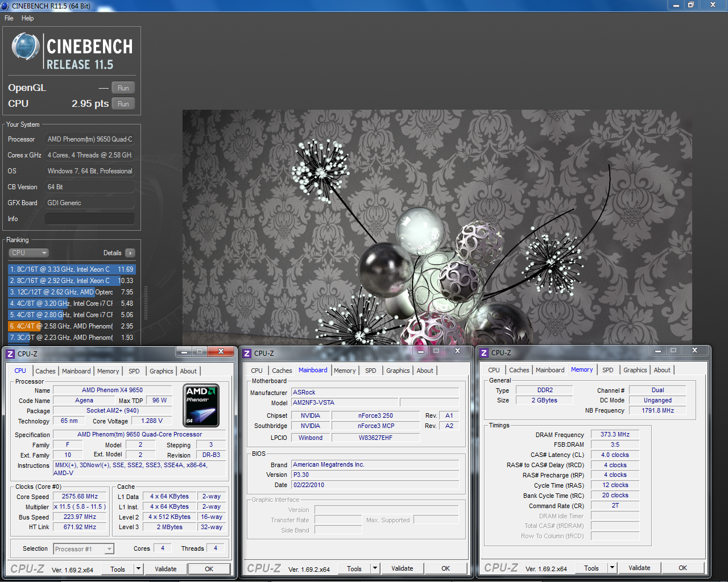Click Validate in left CPU-Z window

(166, 569)
